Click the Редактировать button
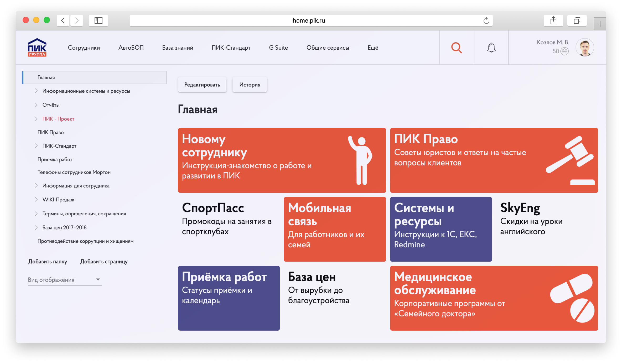622x364 pixels. click(x=202, y=85)
